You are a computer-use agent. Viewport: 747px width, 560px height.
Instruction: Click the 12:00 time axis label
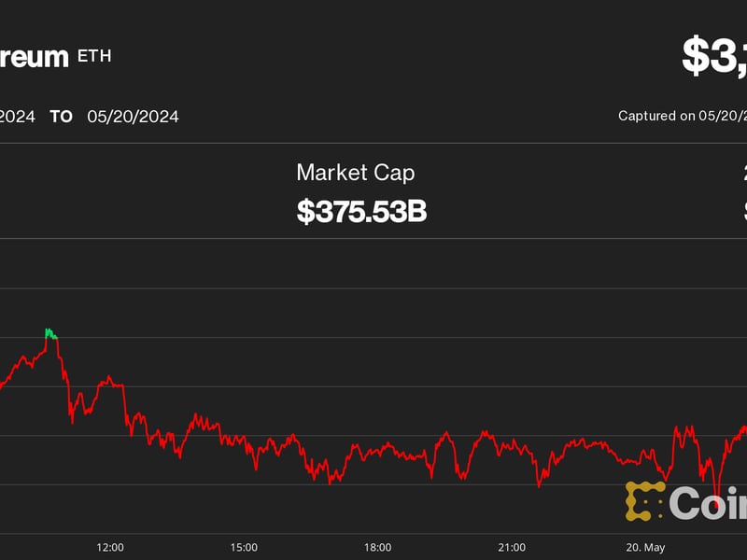point(110,547)
